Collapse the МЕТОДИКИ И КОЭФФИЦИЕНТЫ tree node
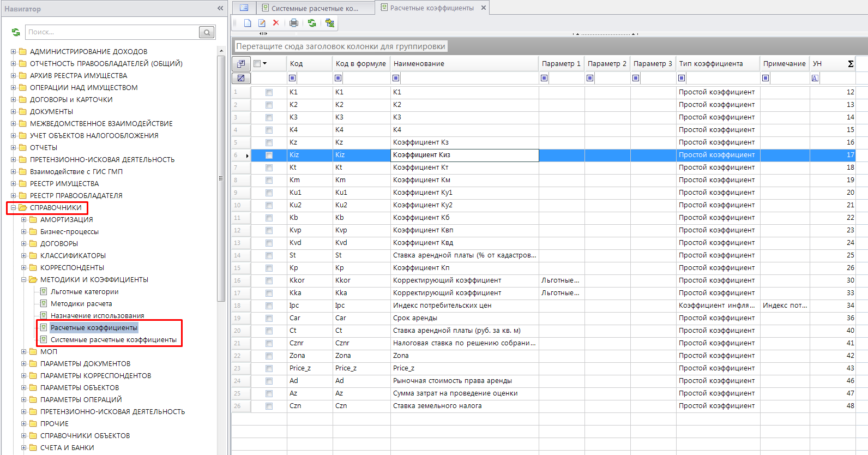Viewport: 868px width, 455px height. (24, 279)
